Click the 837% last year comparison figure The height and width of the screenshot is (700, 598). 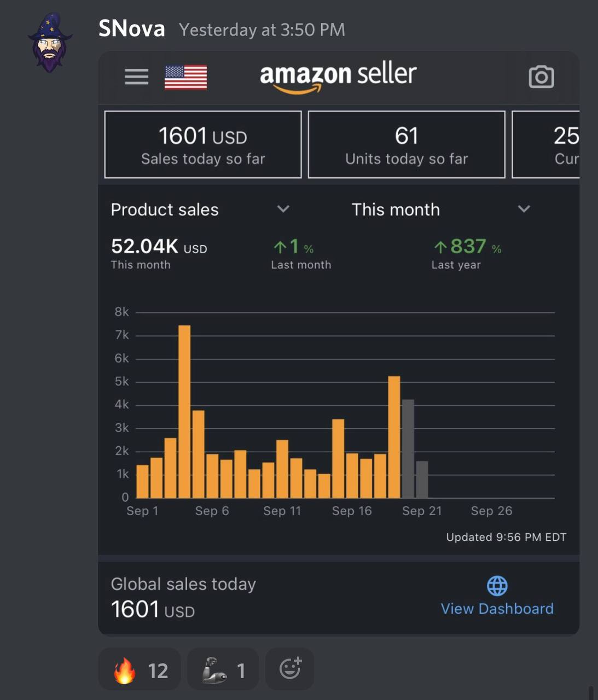click(x=467, y=247)
